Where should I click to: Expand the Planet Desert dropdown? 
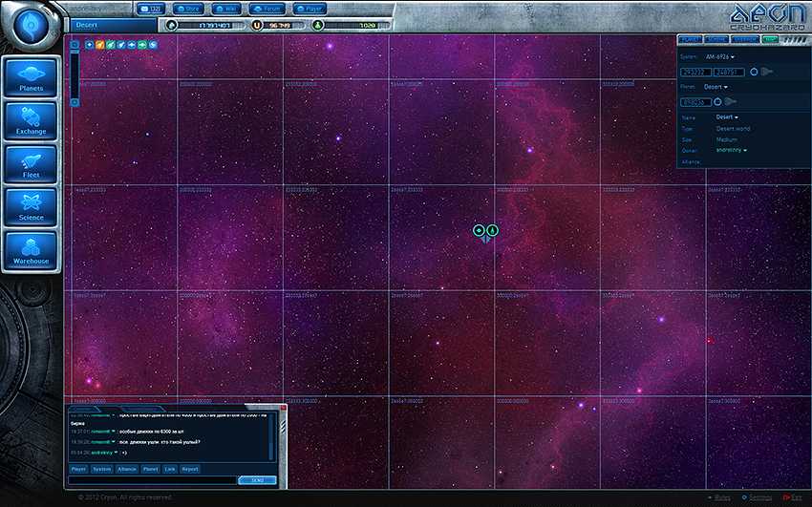716,87
